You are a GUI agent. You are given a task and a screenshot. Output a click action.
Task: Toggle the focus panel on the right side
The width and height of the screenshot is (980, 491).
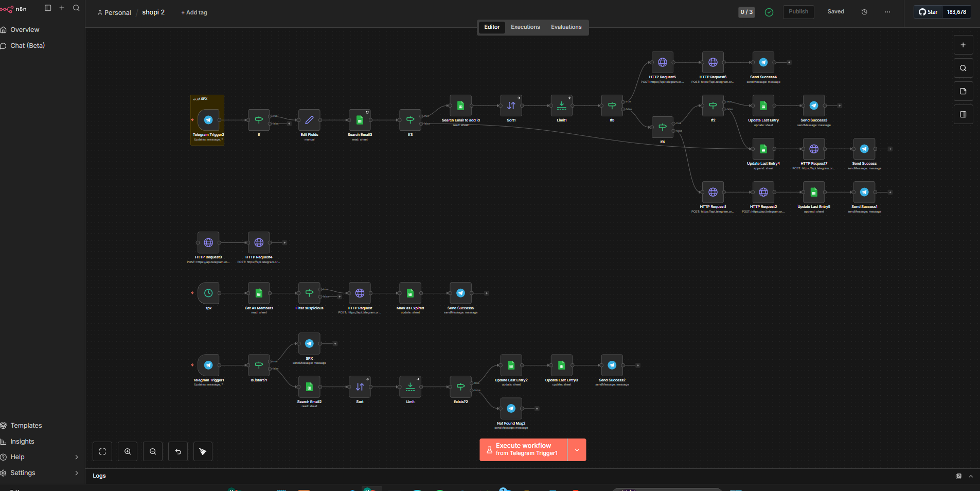tap(963, 115)
